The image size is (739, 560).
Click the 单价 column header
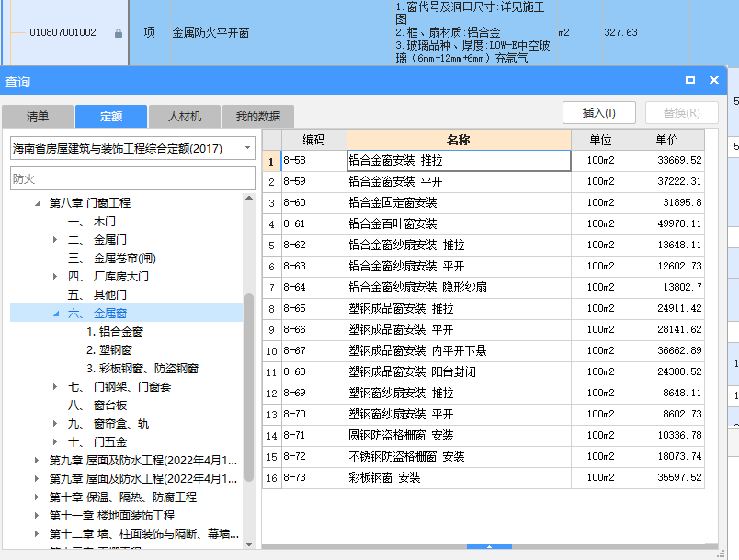pos(667,140)
